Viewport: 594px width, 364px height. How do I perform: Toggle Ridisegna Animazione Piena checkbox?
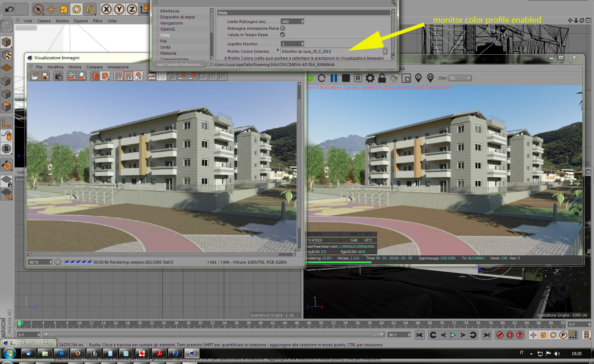[x=283, y=28]
